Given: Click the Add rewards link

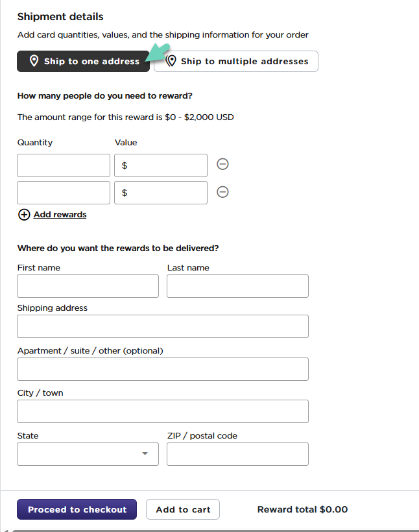Looking at the screenshot, I should coord(60,215).
